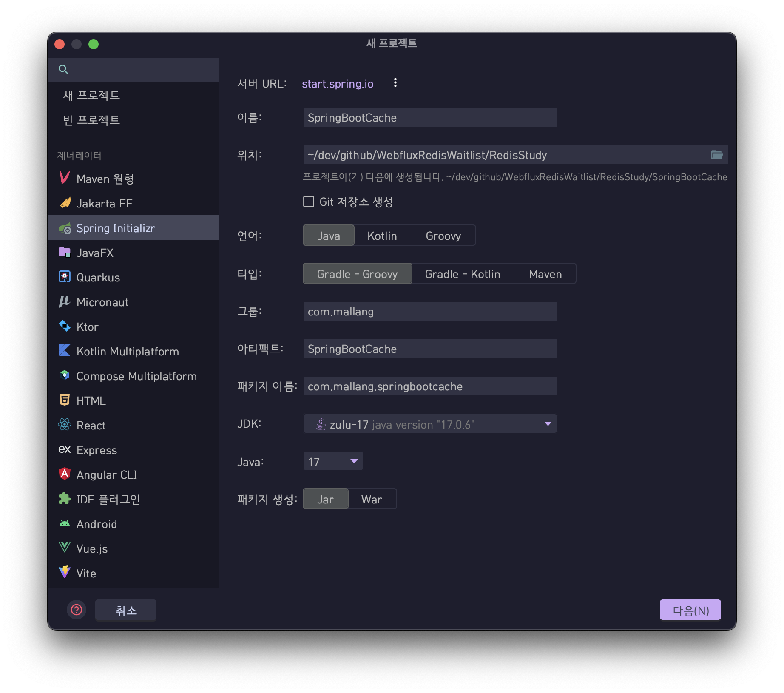Screen dimensions: 784x693
Task: Choose Gradle - Kotlin build type
Action: point(463,274)
